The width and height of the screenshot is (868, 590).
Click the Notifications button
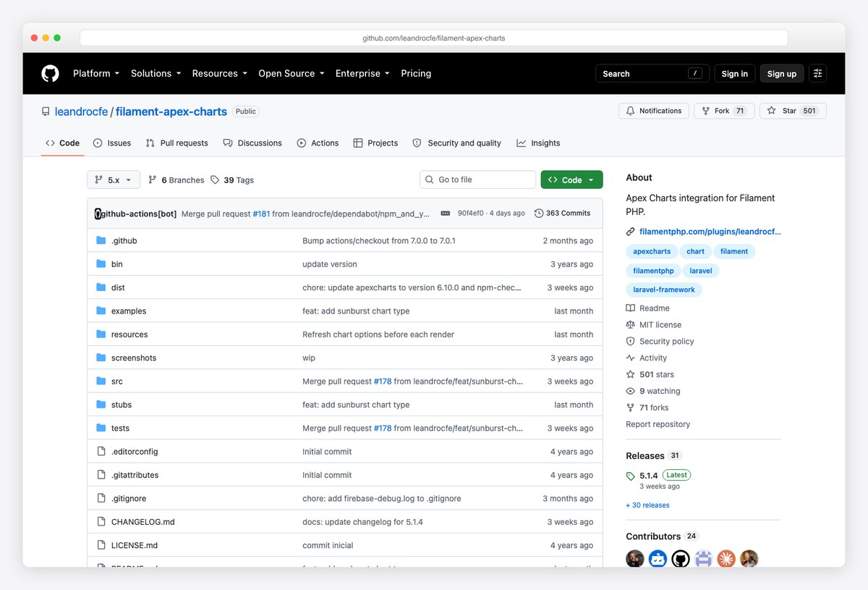[654, 111]
